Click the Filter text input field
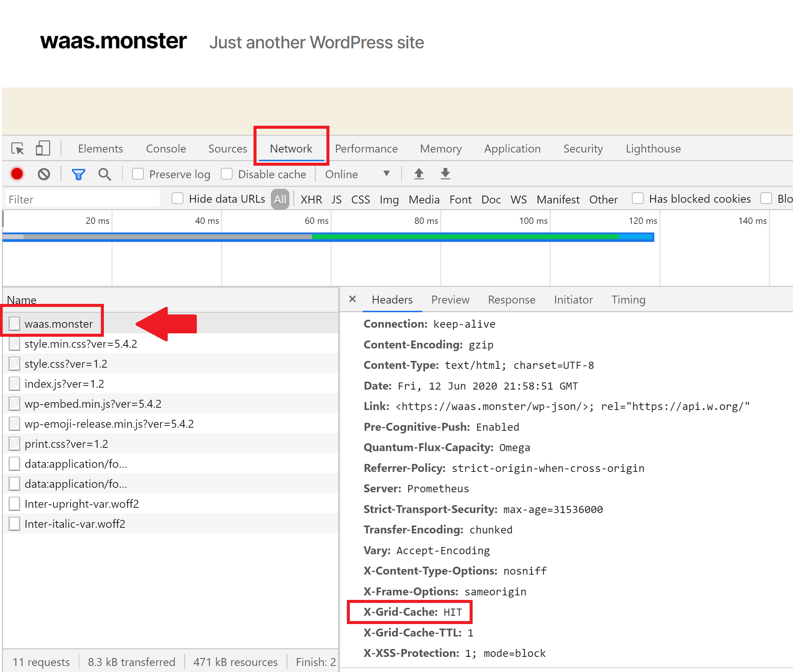Screen dimensions: 793x672 83,199
